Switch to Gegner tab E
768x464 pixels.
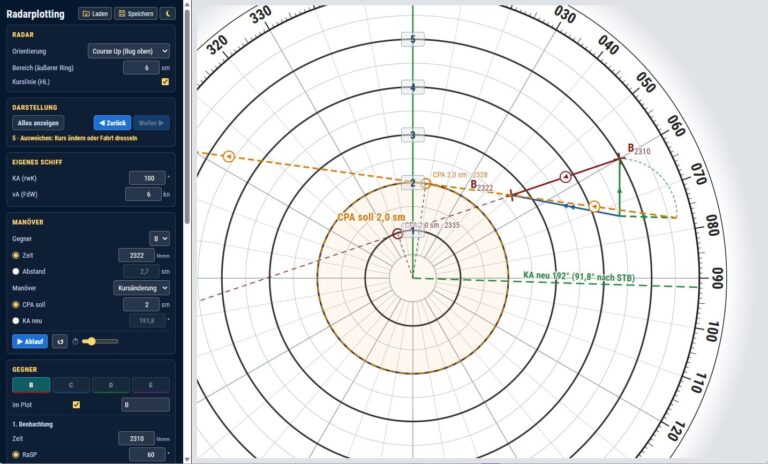pyautogui.click(x=151, y=385)
